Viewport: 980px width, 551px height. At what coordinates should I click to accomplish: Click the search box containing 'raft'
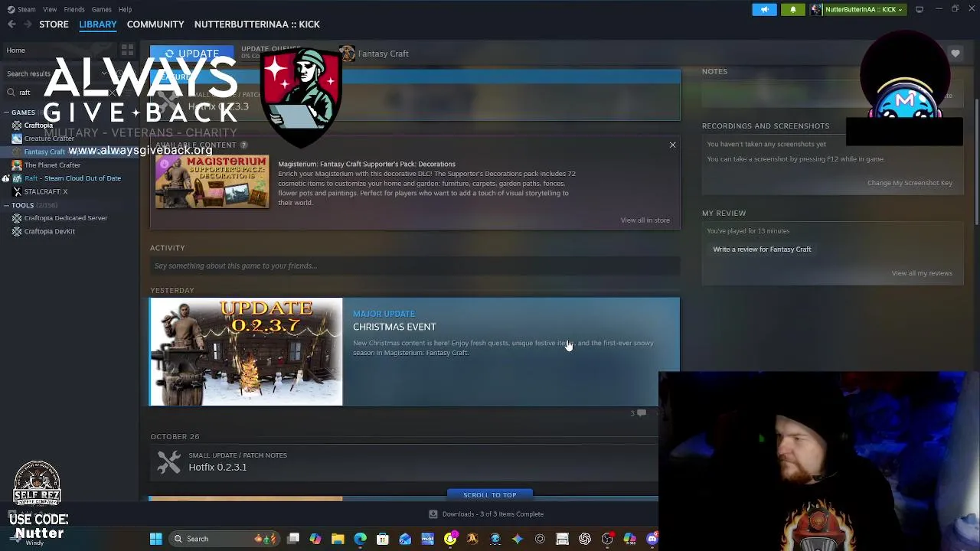point(61,93)
